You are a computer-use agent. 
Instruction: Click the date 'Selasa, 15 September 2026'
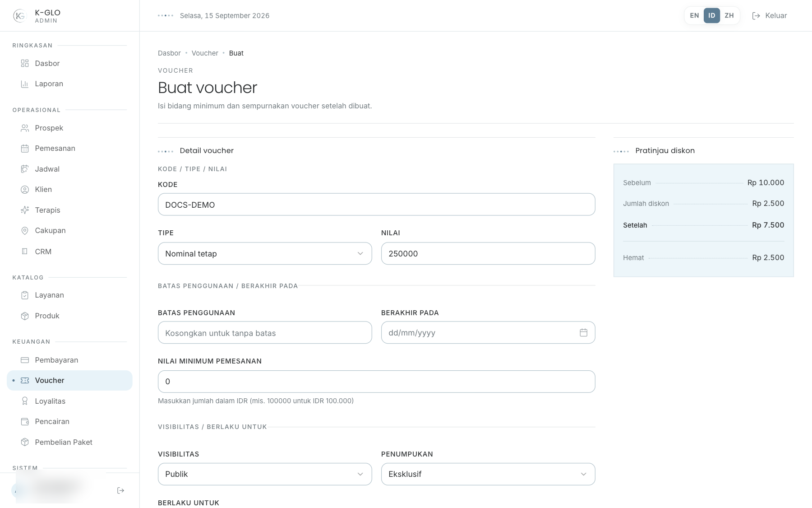[x=225, y=16]
